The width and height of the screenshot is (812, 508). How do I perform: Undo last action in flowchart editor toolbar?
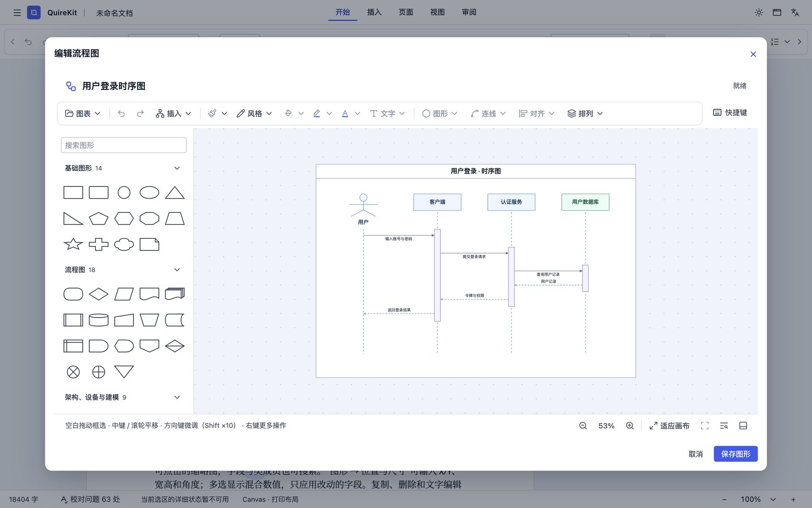click(x=121, y=113)
